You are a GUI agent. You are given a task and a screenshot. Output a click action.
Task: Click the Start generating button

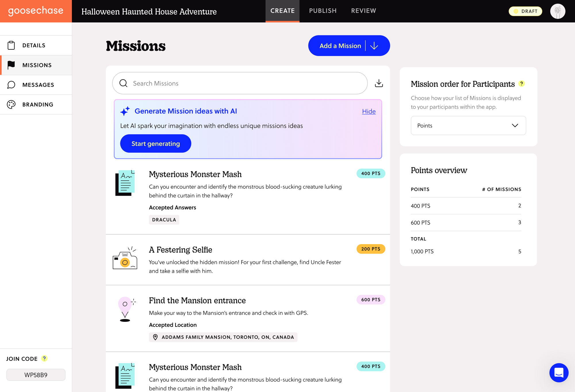156,144
